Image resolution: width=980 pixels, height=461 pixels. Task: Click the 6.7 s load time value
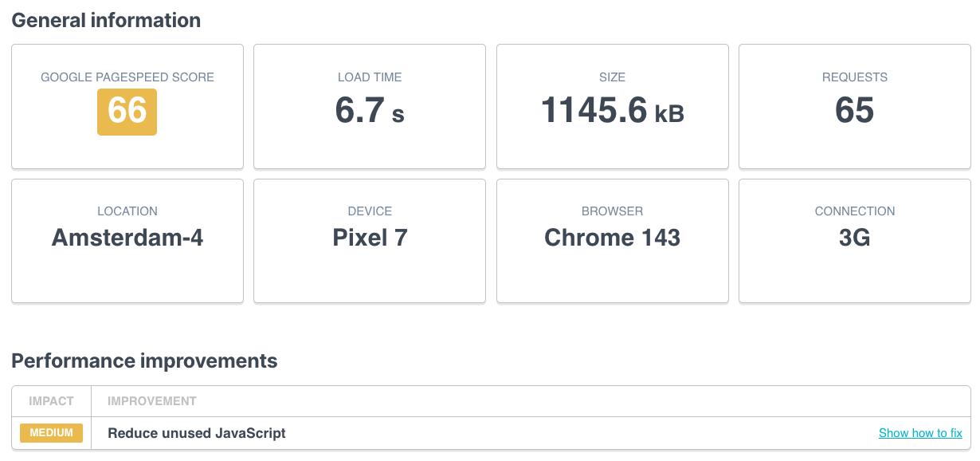click(369, 112)
